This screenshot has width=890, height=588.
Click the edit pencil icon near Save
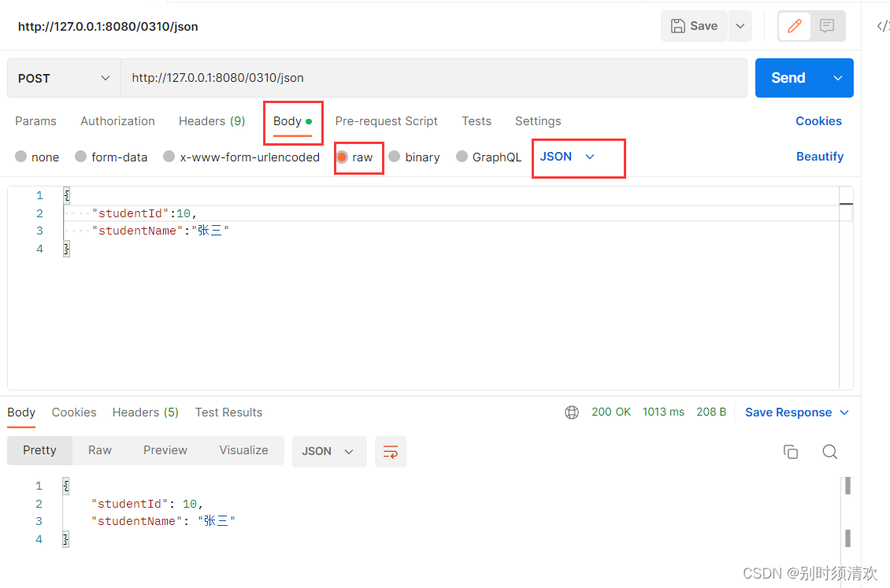[x=794, y=26]
